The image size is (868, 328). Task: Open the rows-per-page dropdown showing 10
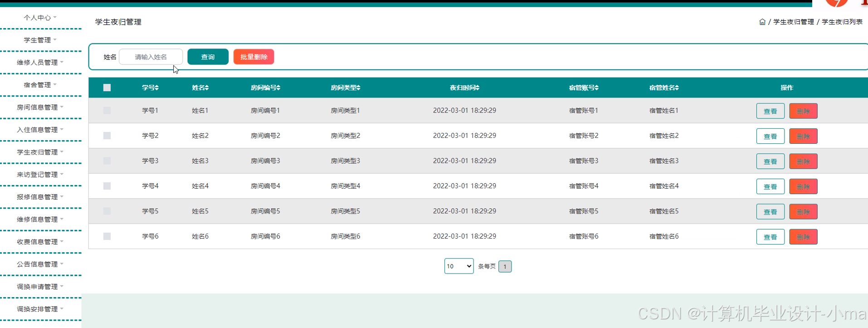click(459, 266)
